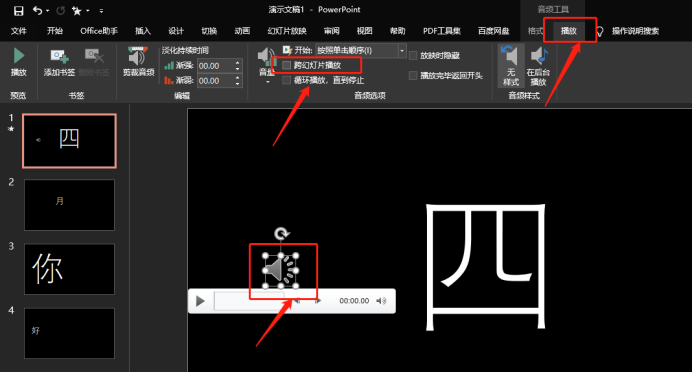Open the 审阅 tab
The height and width of the screenshot is (372, 692).
[331, 31]
